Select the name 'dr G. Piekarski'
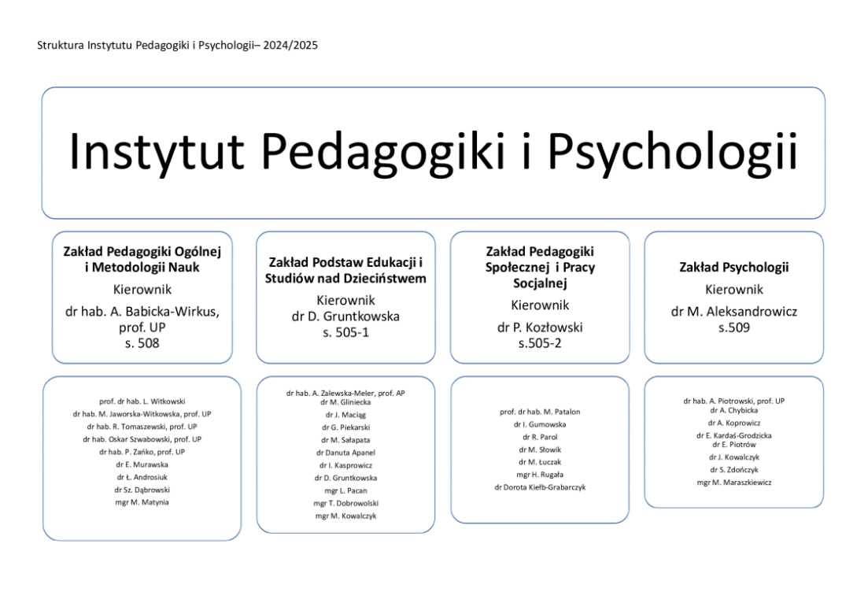The image size is (868, 614). pyautogui.click(x=345, y=427)
